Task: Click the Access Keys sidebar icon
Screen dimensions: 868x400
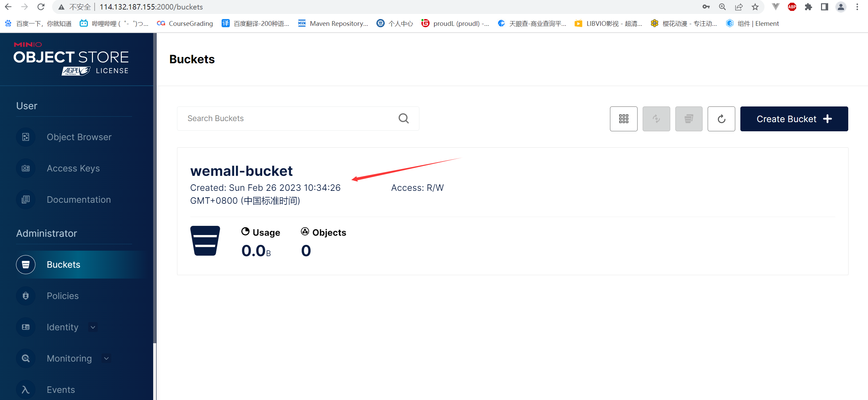Action: pos(26,168)
